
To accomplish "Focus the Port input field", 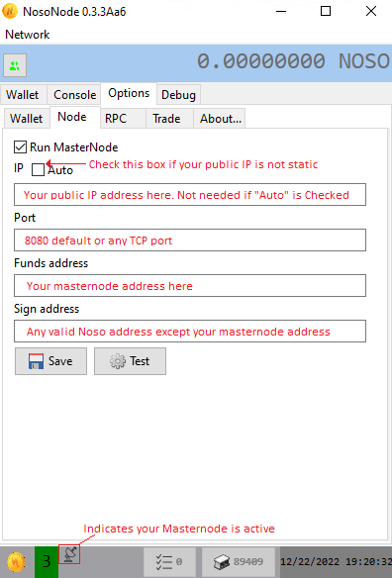I will pyautogui.click(x=190, y=240).
